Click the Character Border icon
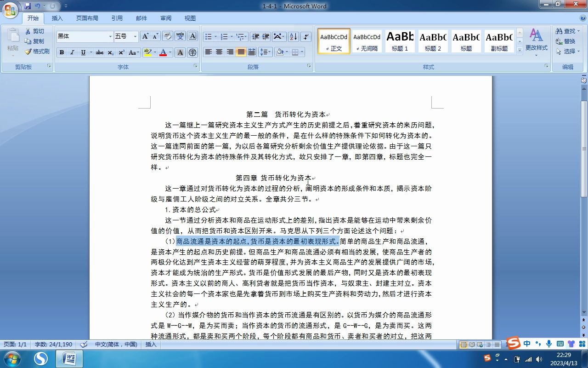 pos(192,36)
